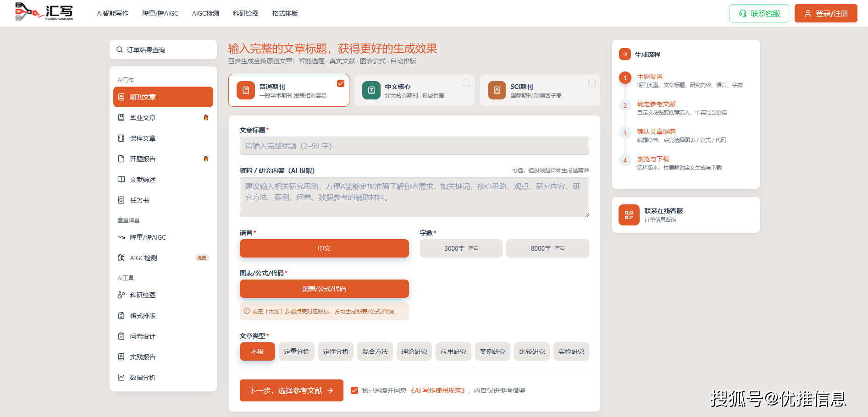The image size is (868, 417).
Task: Click the 开题报告 document icon
Action: [x=121, y=159]
